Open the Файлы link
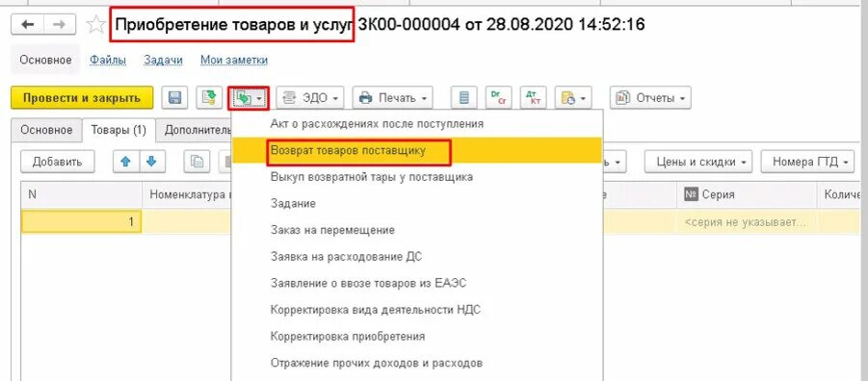This screenshot has width=868, height=381. tap(108, 60)
